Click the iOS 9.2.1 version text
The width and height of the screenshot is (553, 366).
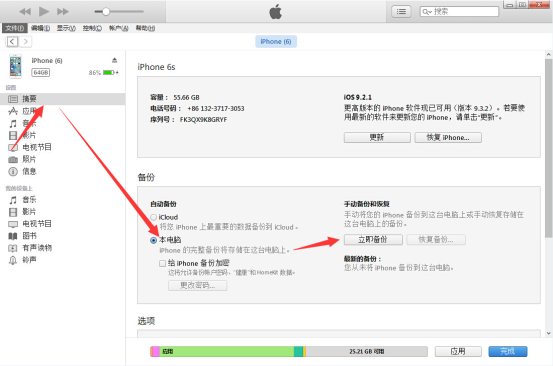(x=358, y=97)
